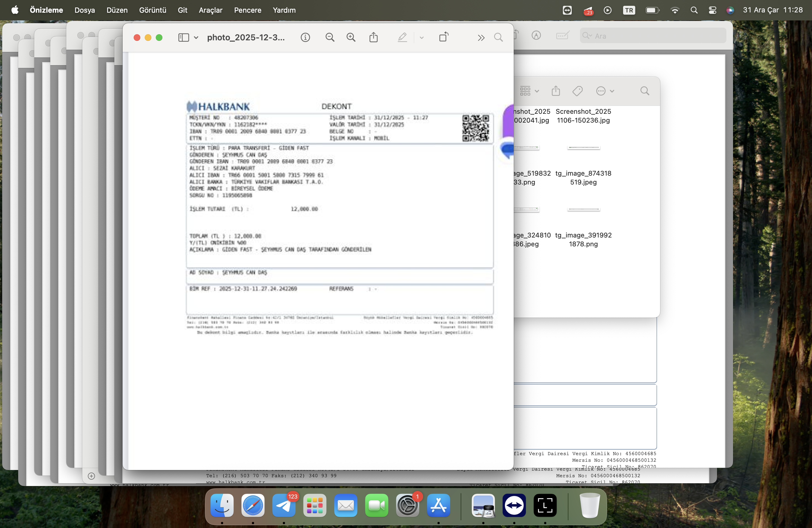The width and height of the screenshot is (812, 528).
Task: Click the form-fill icon in background Preview window
Action: [x=562, y=35]
